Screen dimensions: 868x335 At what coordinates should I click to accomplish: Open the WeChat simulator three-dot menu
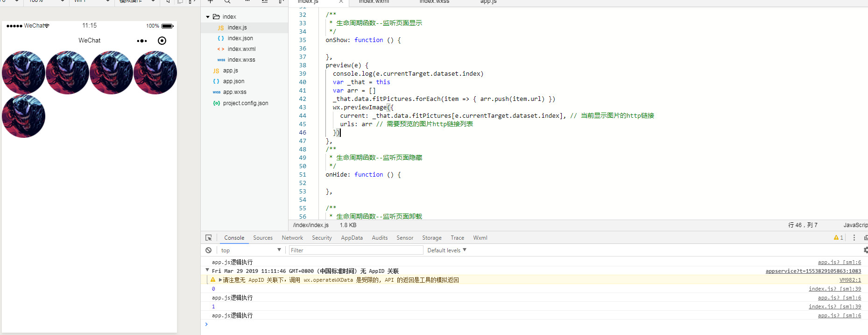coord(142,41)
